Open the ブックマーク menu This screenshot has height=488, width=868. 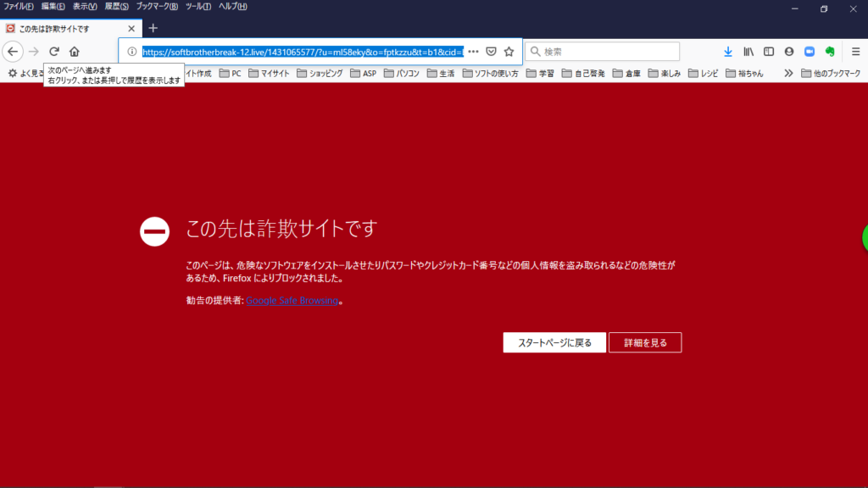[157, 7]
